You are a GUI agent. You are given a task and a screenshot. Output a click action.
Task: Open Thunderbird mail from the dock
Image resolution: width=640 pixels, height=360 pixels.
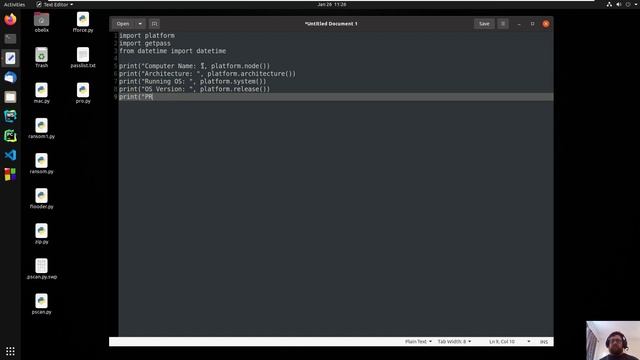coord(10,78)
